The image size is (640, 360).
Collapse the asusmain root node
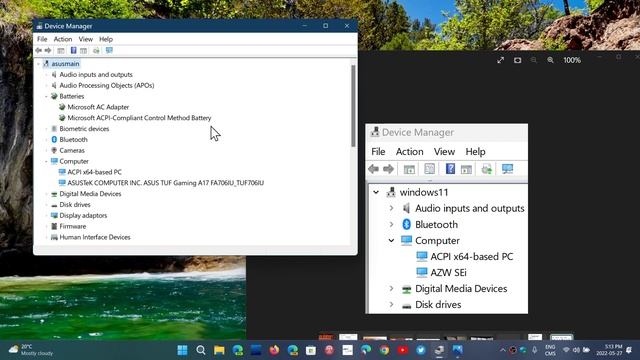coord(39,64)
